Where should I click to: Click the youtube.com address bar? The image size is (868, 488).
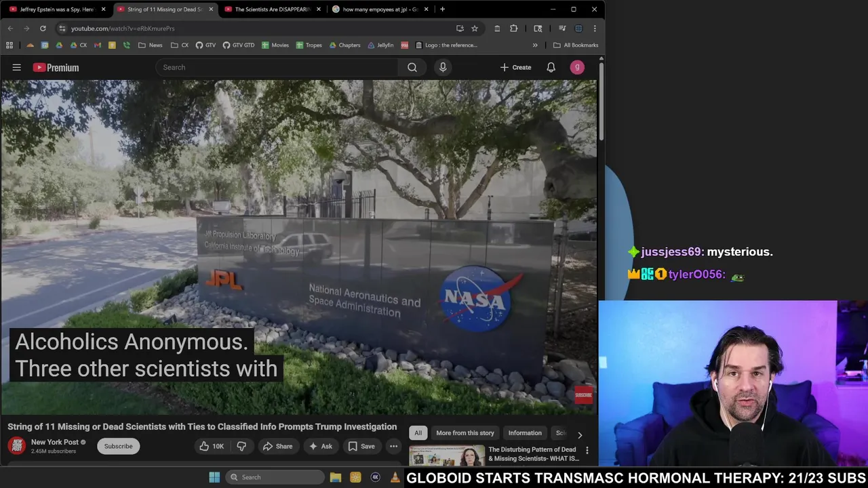(x=258, y=28)
